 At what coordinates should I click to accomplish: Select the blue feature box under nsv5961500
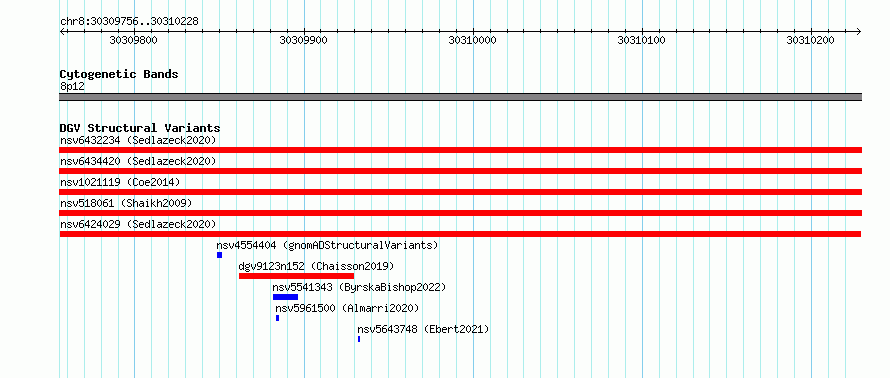(278, 318)
